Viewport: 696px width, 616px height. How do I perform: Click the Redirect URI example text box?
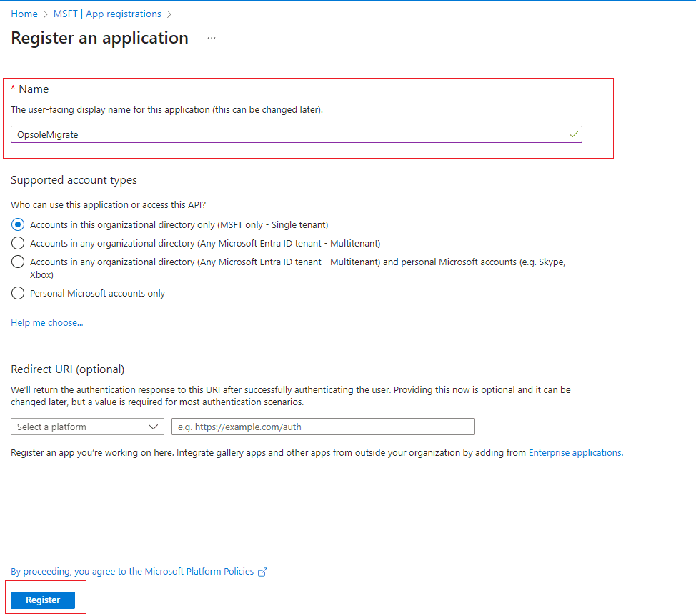pyautogui.click(x=323, y=427)
